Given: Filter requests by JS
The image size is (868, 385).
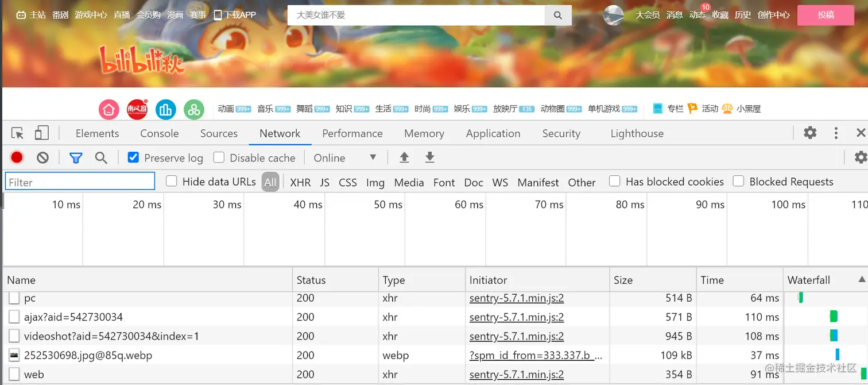Looking at the screenshot, I should [325, 182].
